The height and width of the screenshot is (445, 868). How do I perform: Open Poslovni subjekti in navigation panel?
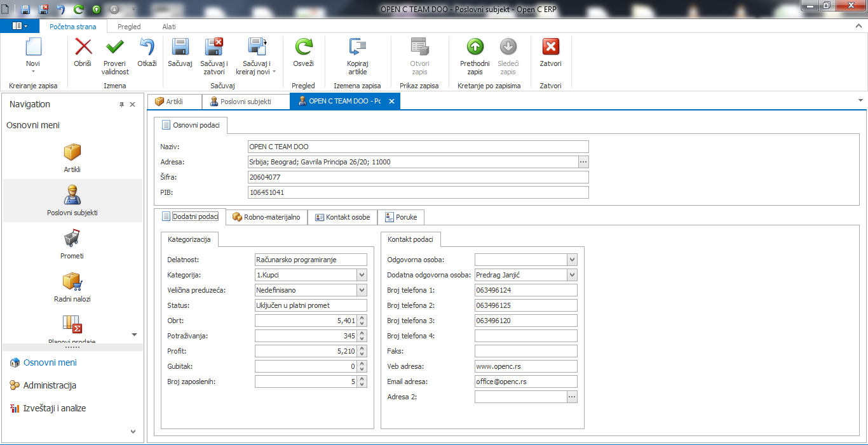[x=72, y=201]
